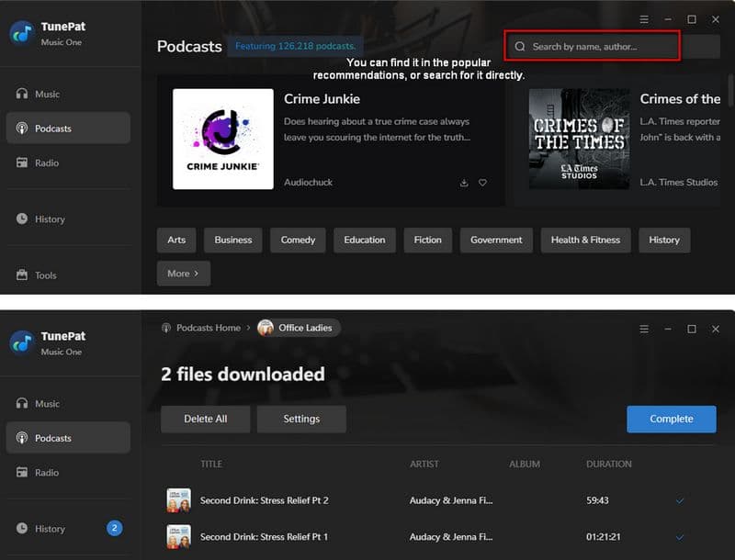Open Crimes of the Times cover thumbnail
The image size is (735, 560).
(x=580, y=139)
